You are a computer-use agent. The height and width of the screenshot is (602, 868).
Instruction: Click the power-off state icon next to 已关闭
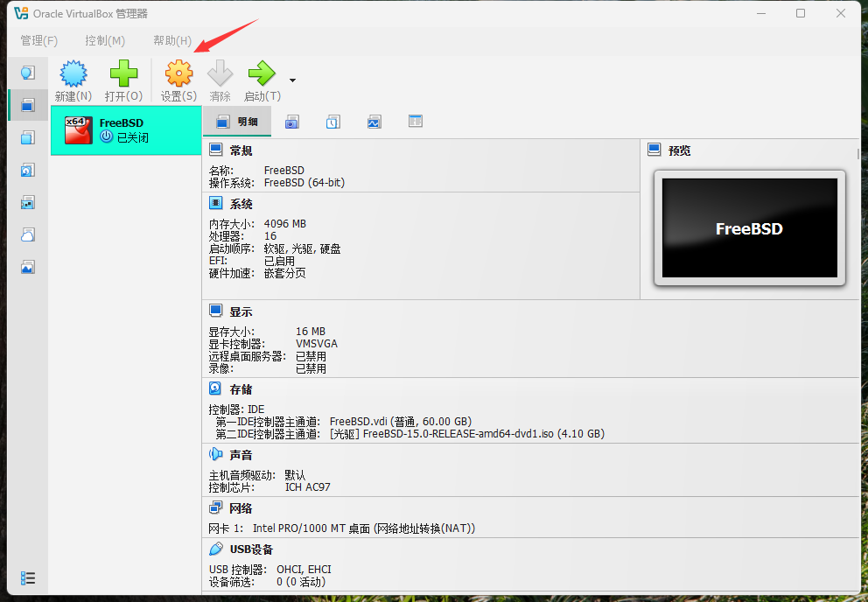[107, 136]
